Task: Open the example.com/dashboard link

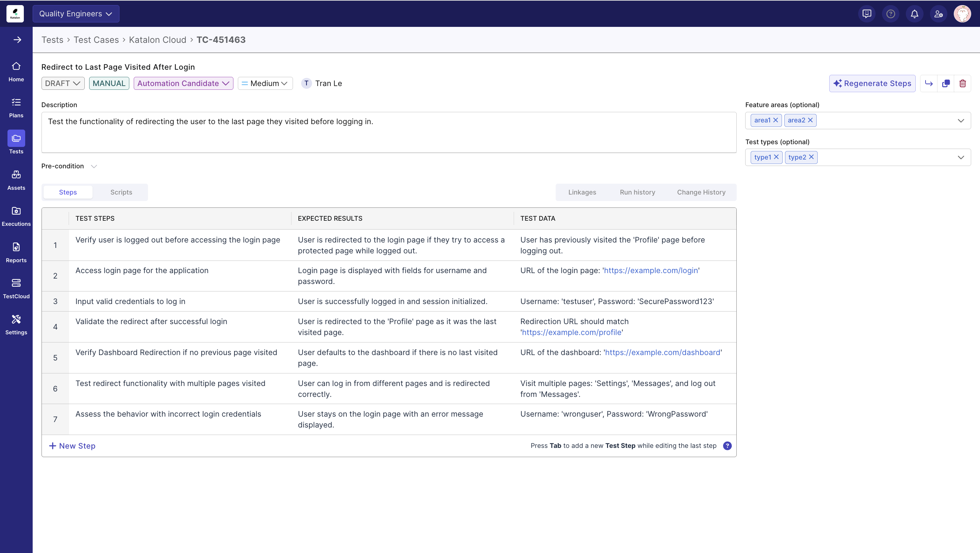Action: [x=662, y=353]
